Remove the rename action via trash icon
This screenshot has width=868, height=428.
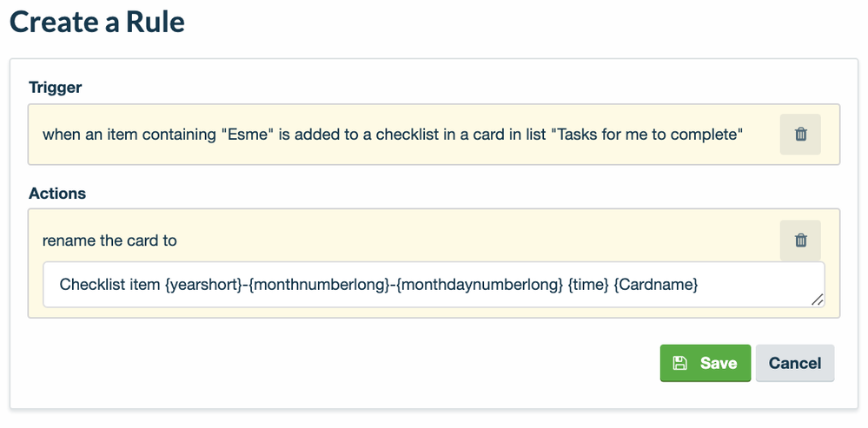(800, 240)
